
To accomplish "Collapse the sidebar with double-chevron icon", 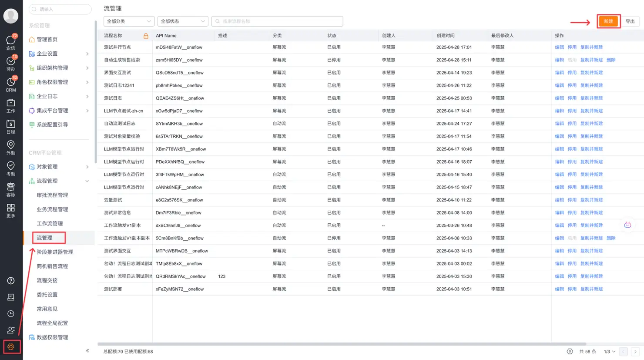I will point(88,350).
